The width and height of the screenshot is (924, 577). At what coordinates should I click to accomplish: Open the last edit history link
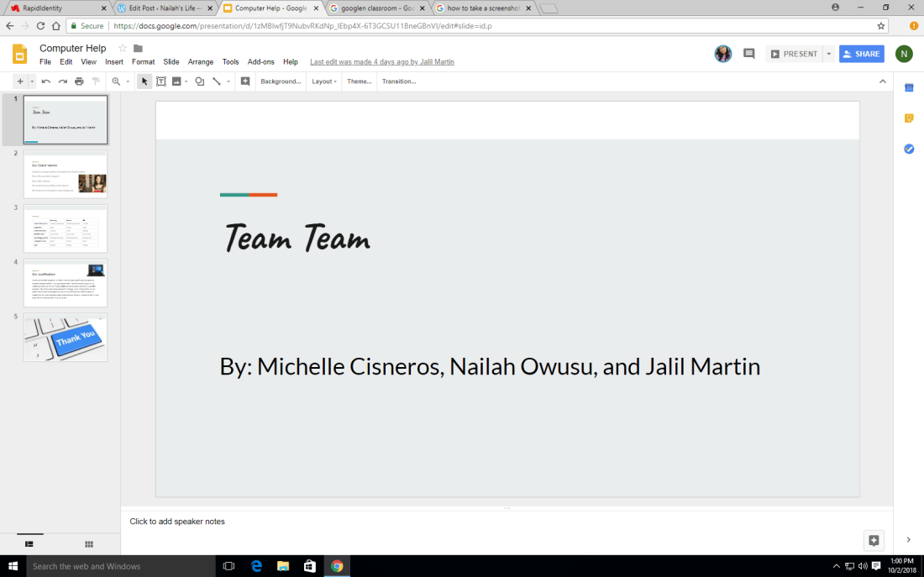point(381,62)
